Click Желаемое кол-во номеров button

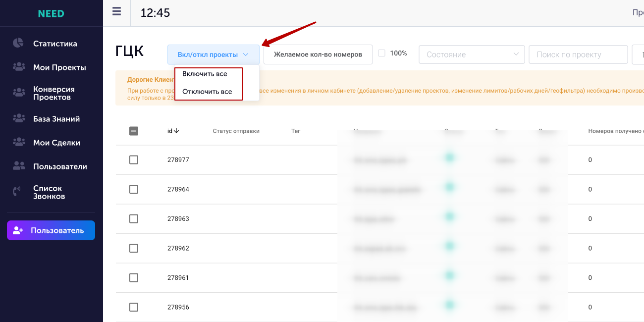pos(318,54)
